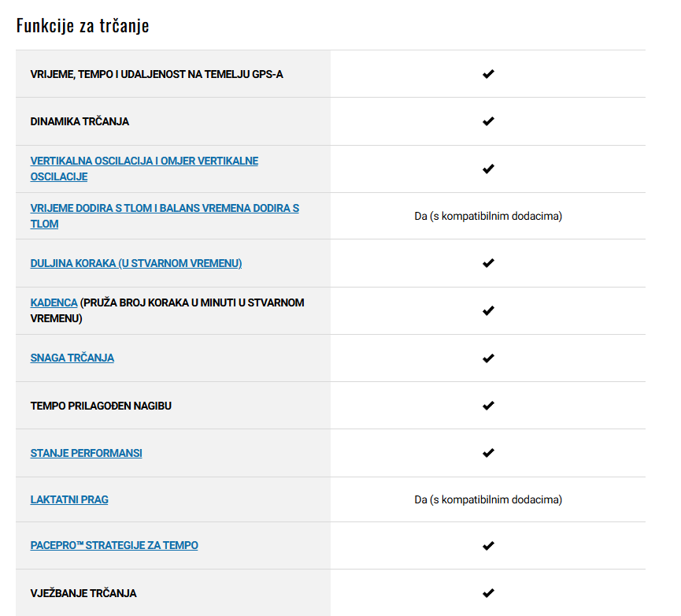Click checkmark in Vertikalna oscilacija row

tap(488, 169)
